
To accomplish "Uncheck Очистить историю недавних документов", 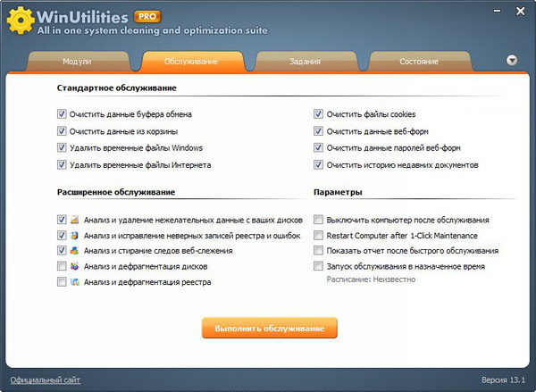I will (x=318, y=164).
